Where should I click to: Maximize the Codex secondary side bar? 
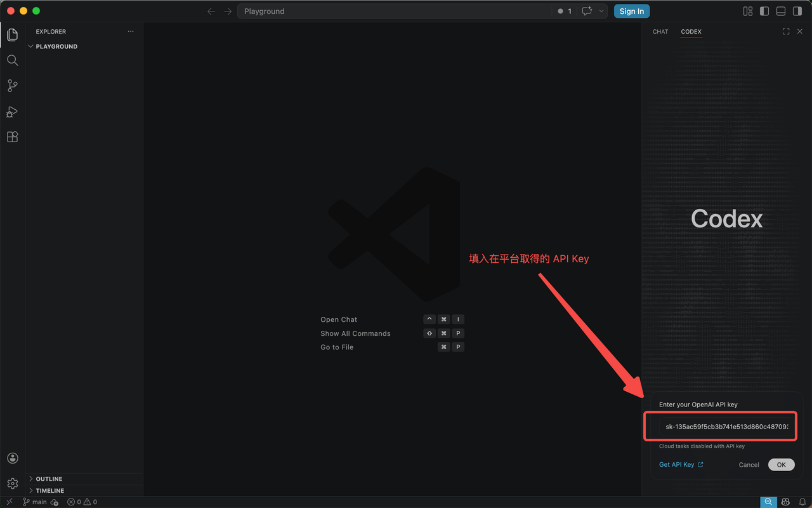click(786, 32)
